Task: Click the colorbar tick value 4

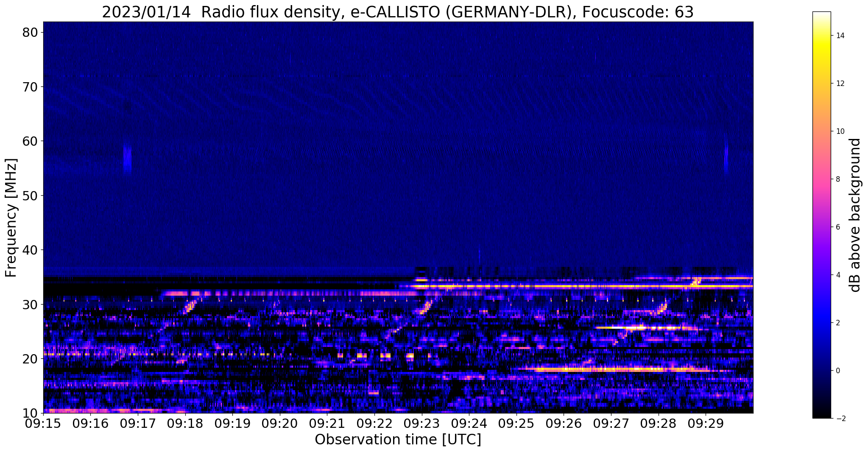Action: (838, 275)
